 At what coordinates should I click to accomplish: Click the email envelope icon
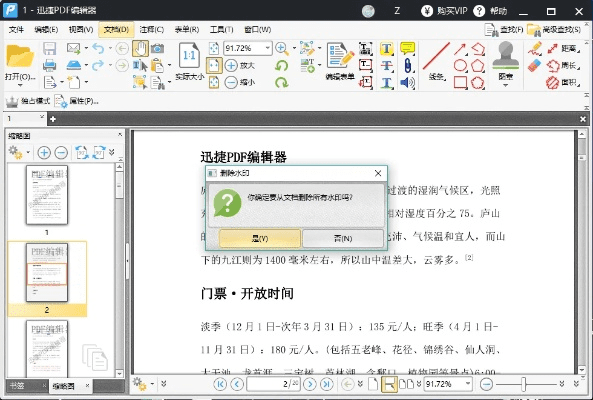[x=73, y=48]
